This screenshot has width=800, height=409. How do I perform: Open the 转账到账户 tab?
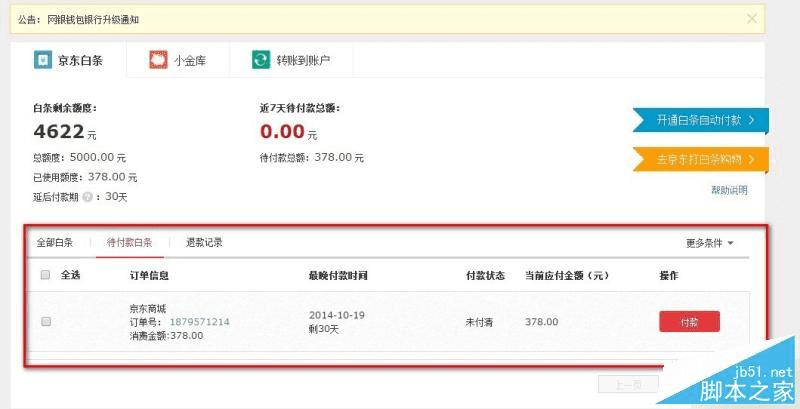click(x=291, y=60)
